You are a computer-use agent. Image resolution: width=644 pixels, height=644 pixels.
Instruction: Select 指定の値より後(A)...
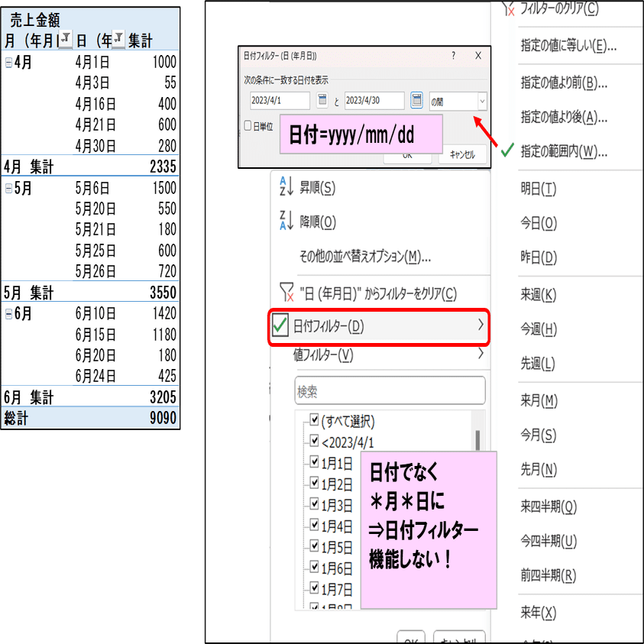[x=564, y=118]
